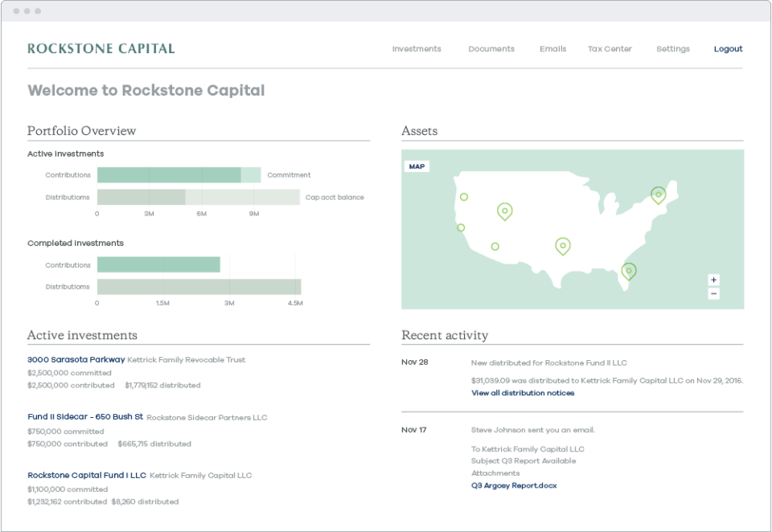Click the $750,000 committed value
This screenshot has width=772, height=532.
coord(66,432)
